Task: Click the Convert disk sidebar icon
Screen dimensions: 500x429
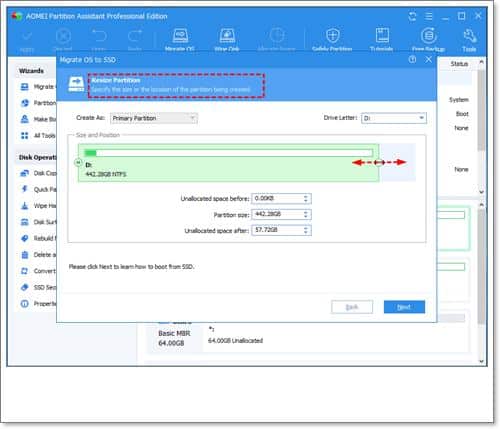Action: click(x=25, y=271)
